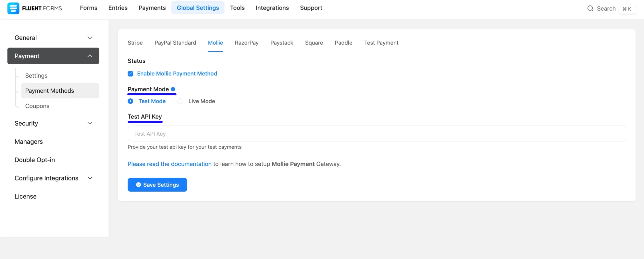Open Entries in the top menu
The width and height of the screenshot is (644, 259).
[x=118, y=8]
